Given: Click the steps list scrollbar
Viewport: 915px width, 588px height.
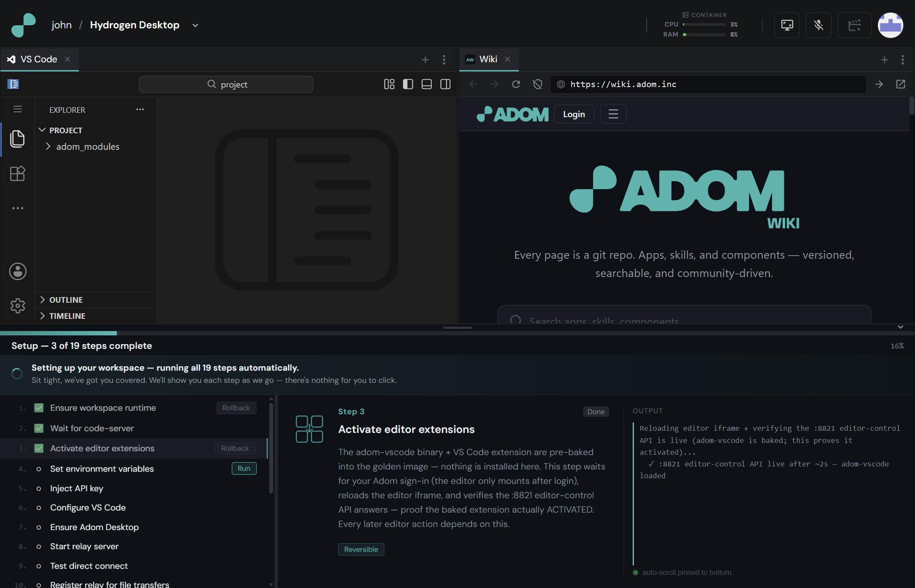Looking at the screenshot, I should point(271,448).
